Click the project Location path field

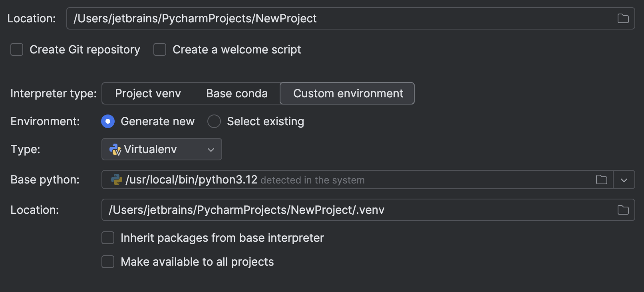(x=340, y=18)
